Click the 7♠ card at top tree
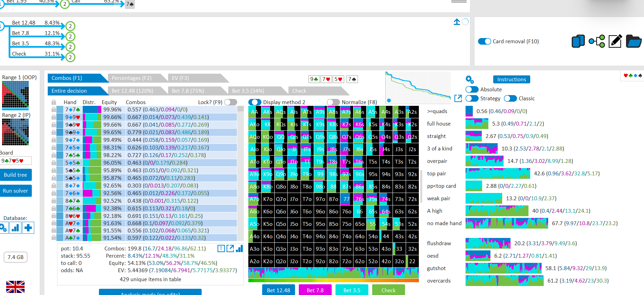Image resolution: width=644 pixels, height=295 pixels. 130,4
